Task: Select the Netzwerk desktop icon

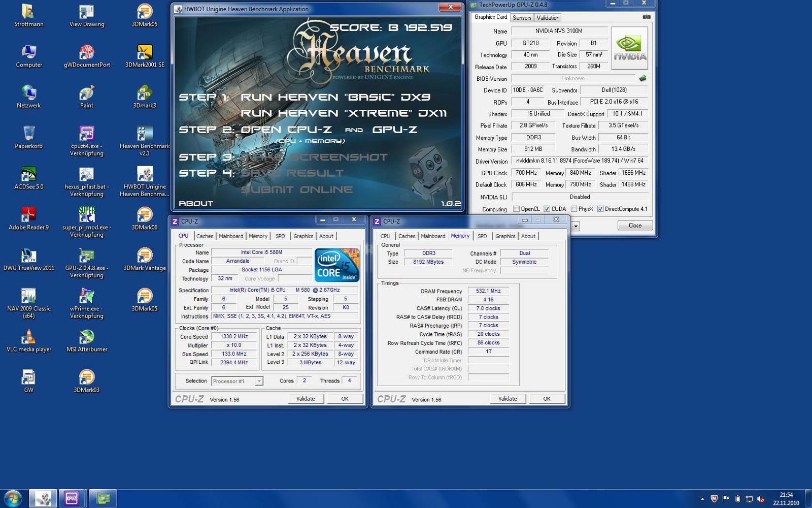Action: coord(28,97)
